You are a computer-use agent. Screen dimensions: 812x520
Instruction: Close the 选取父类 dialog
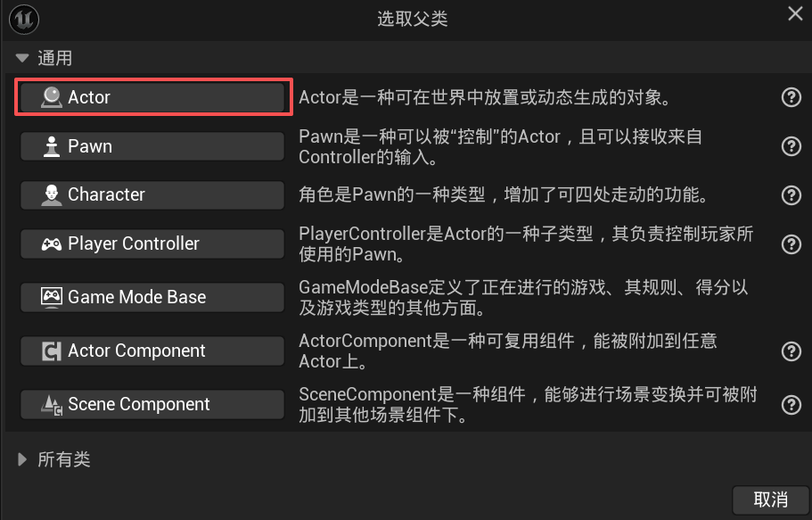point(795,13)
